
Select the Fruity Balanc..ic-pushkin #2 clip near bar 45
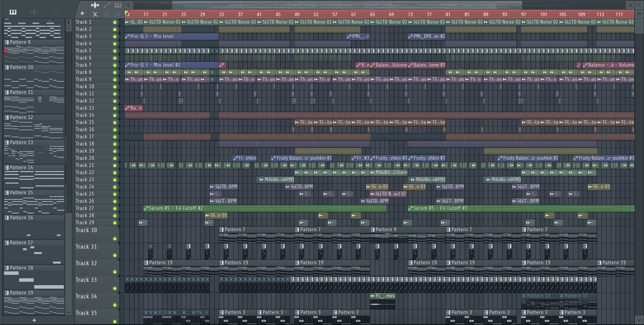(x=302, y=158)
